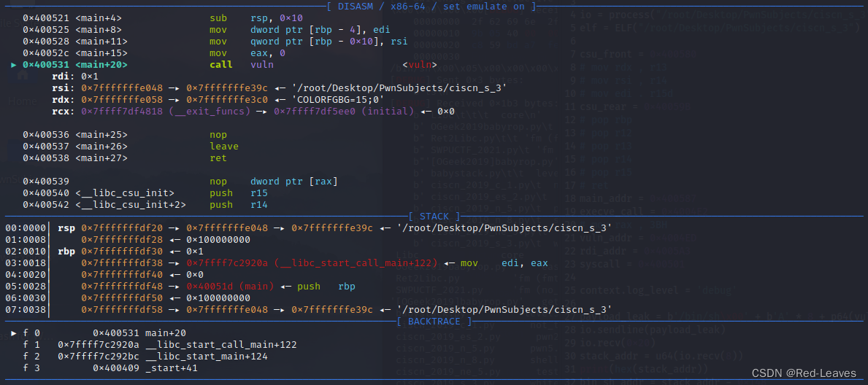868x385 pixels.
Task: Click the STACK section header
Action: coord(434,216)
